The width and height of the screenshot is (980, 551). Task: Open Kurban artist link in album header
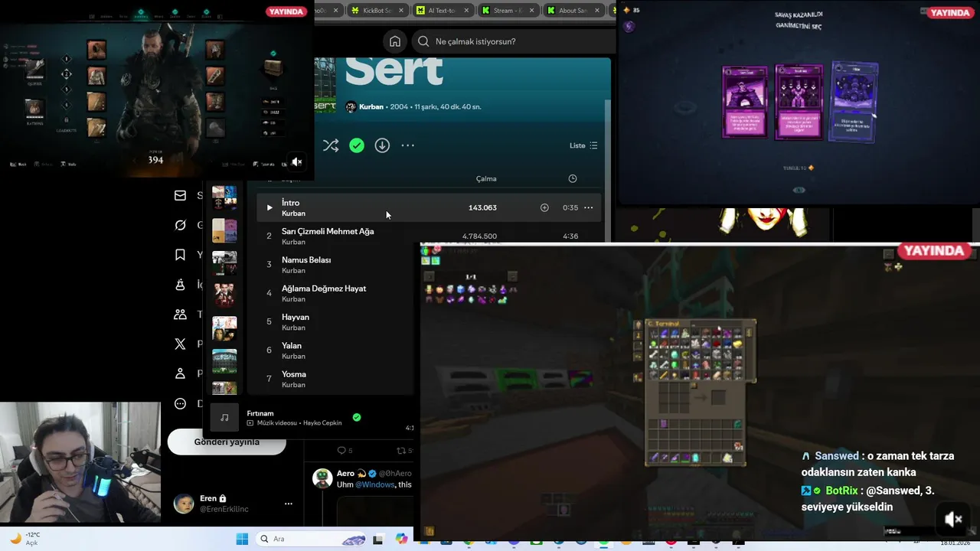371,107
